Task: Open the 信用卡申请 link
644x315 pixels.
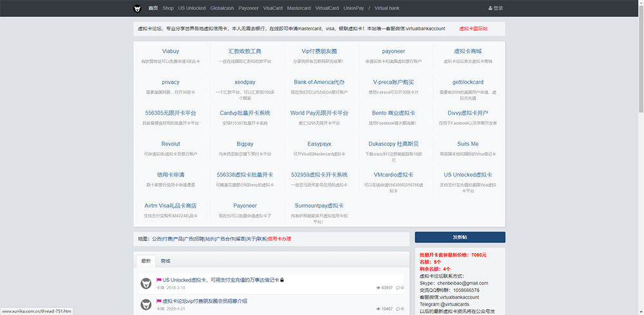Action: click(x=171, y=175)
